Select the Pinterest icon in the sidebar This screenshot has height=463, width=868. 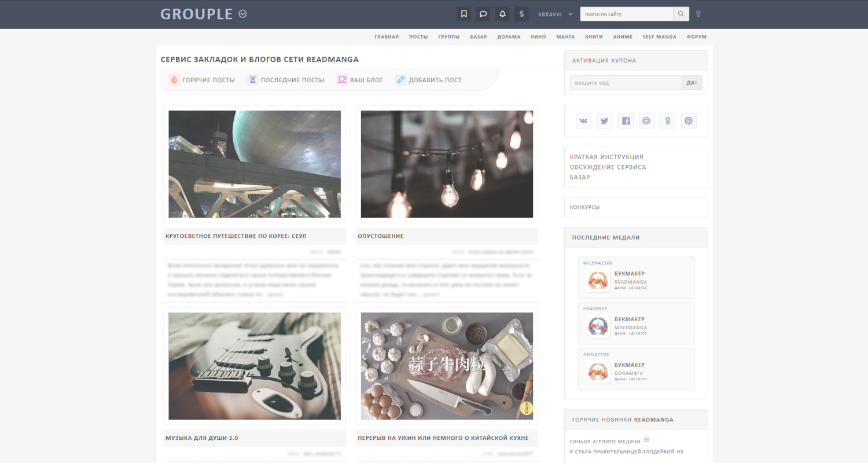point(689,120)
